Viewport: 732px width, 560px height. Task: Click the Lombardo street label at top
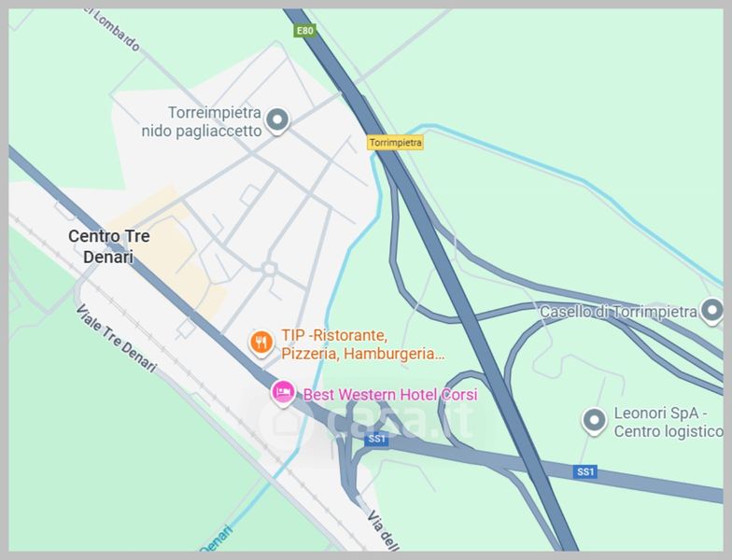point(116,29)
